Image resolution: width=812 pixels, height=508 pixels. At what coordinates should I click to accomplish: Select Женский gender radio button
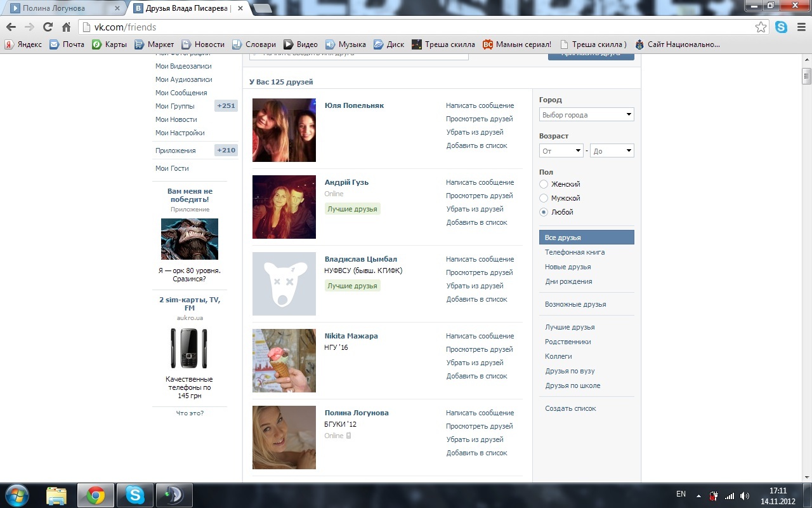coord(543,184)
